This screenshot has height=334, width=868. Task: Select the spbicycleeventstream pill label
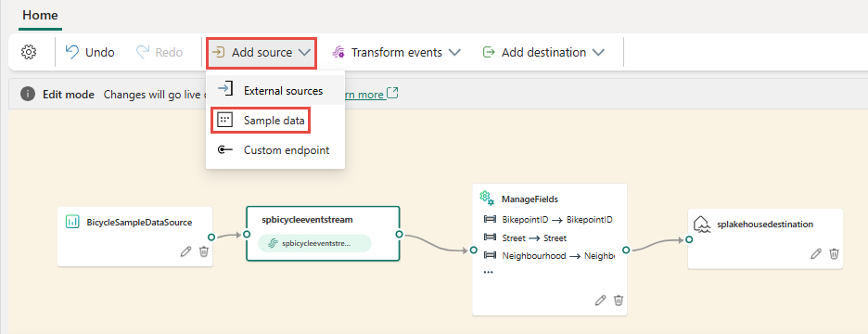314,243
